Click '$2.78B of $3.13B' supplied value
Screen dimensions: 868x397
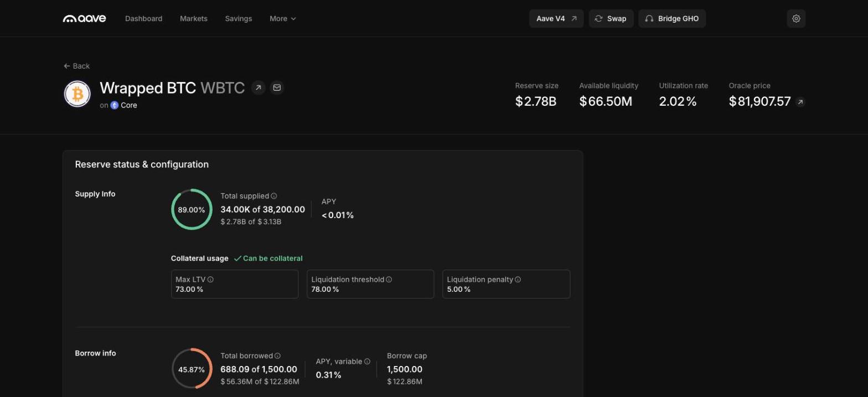pos(251,222)
